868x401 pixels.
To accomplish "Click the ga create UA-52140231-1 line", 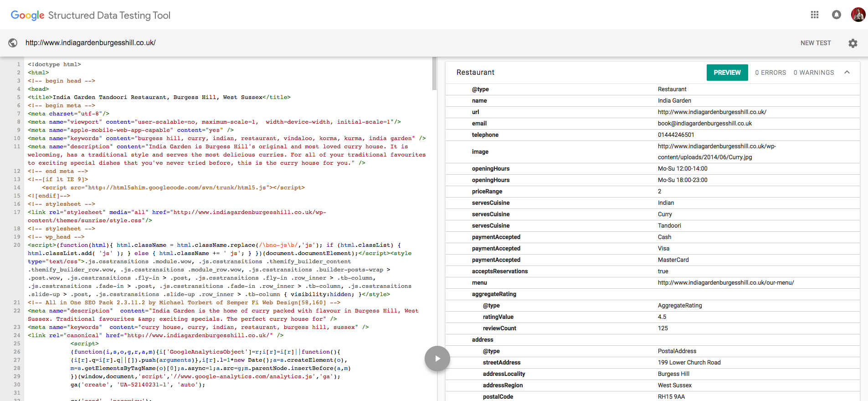I will pos(138,385).
